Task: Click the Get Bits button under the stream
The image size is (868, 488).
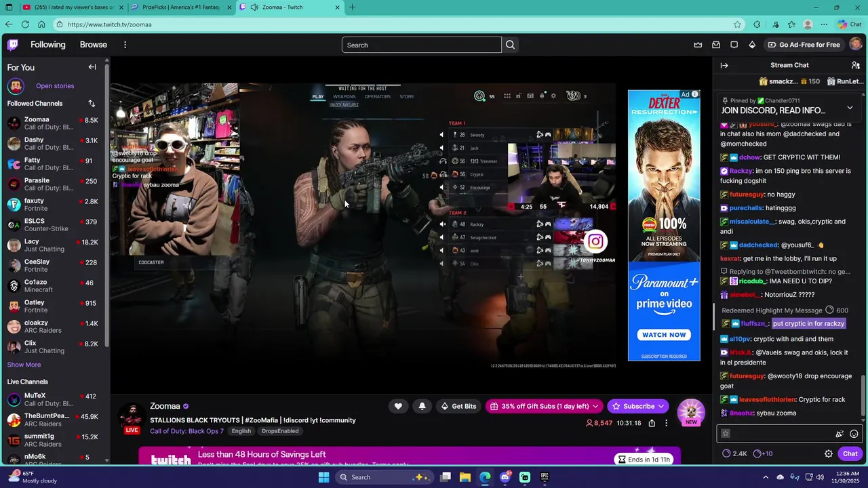Action: (x=459, y=406)
